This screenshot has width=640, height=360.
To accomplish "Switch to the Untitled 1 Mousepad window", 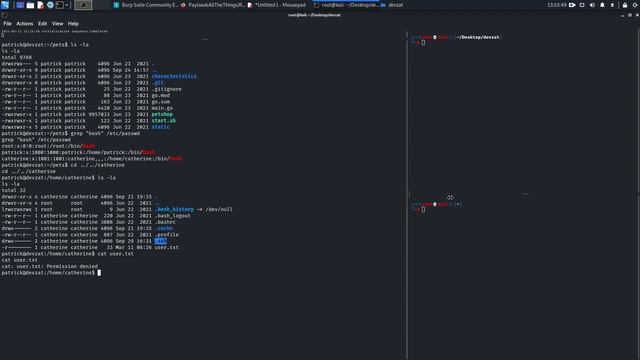I will pos(276,5).
